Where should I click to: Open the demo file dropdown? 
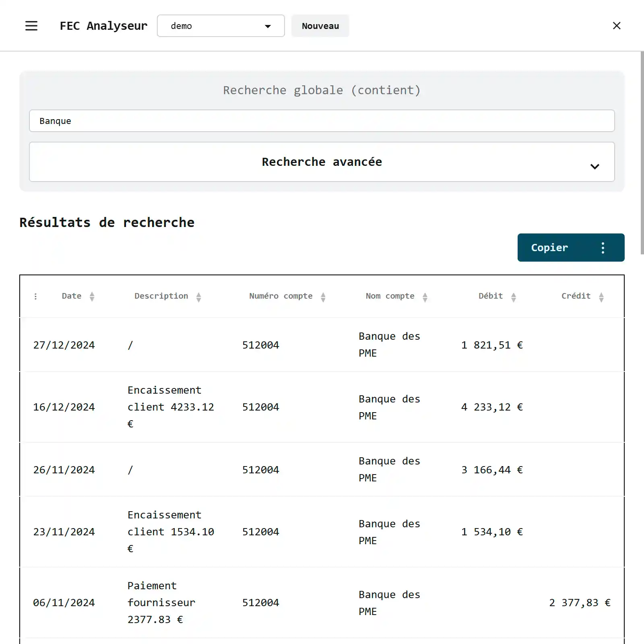[x=221, y=26]
